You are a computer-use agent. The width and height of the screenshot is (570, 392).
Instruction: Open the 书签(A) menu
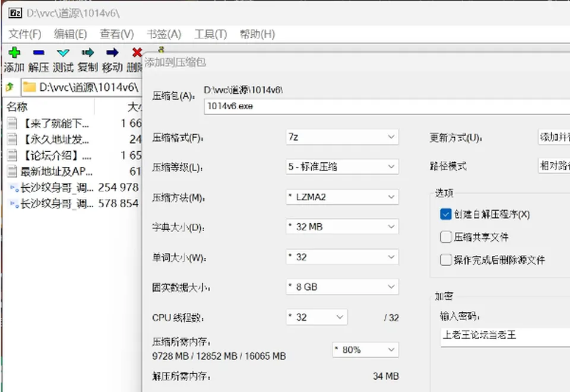tap(164, 34)
